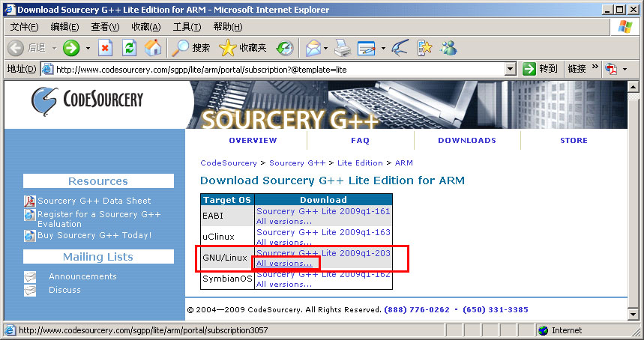644x340 pixels.
Task: Click the Mail envelope toolbar icon
Action: coord(313,49)
